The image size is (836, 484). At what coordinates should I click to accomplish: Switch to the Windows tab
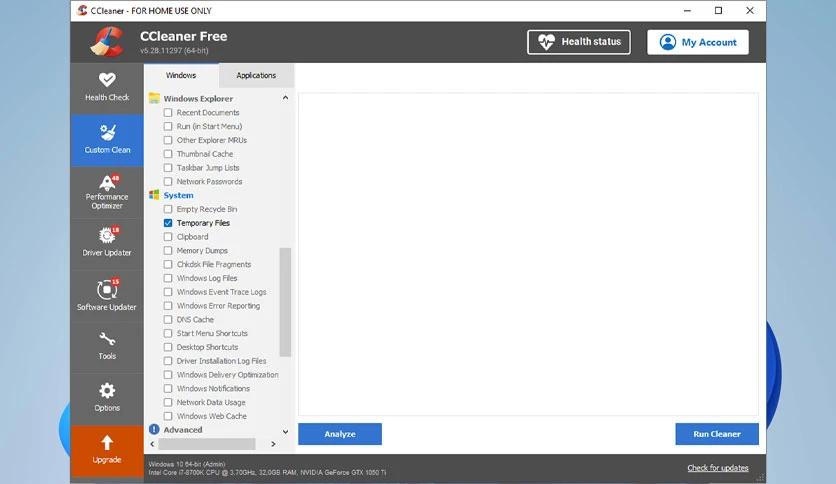(x=181, y=75)
